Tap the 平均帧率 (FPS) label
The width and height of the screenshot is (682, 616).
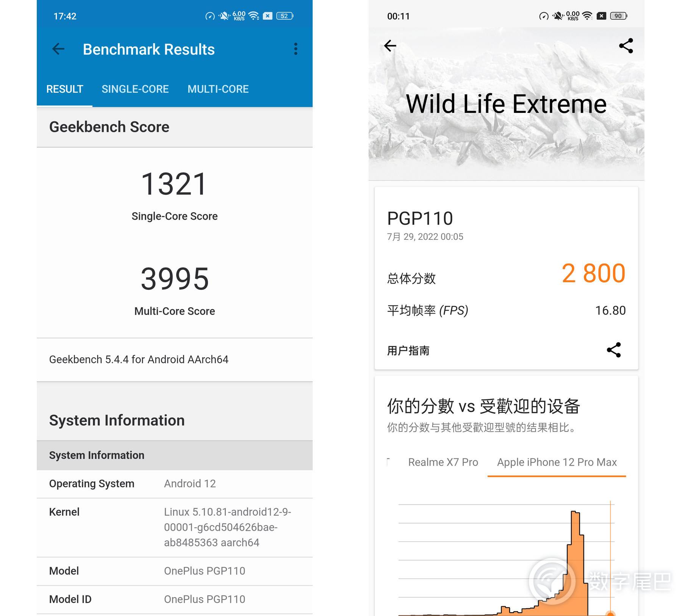[428, 311]
